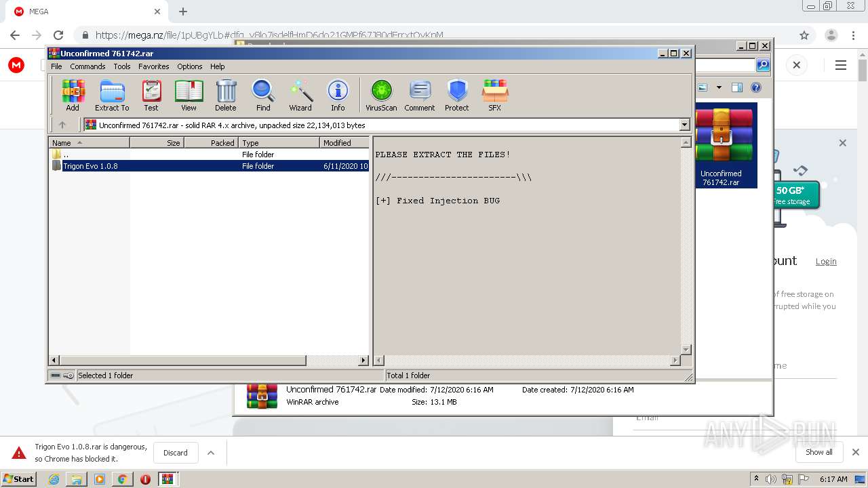Toggle Explorer preview pane icon
The width and height of the screenshot is (868, 488).
(x=737, y=87)
